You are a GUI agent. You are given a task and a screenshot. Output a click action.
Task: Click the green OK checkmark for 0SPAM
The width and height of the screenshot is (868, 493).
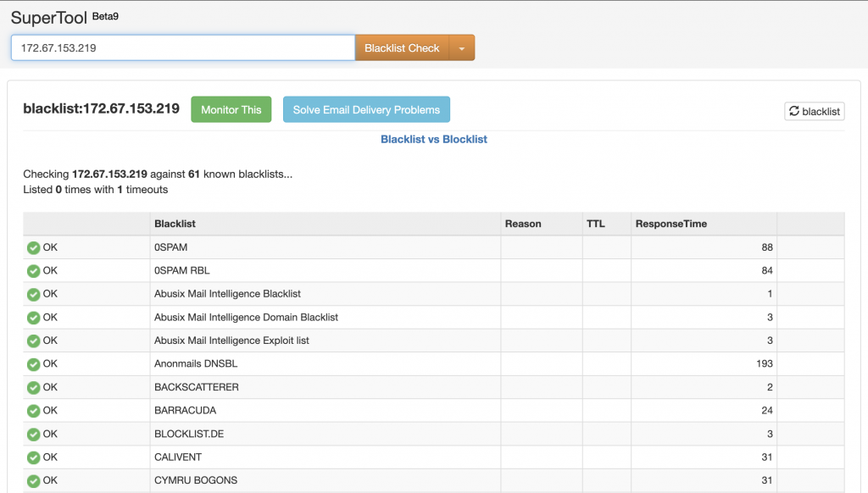click(33, 248)
